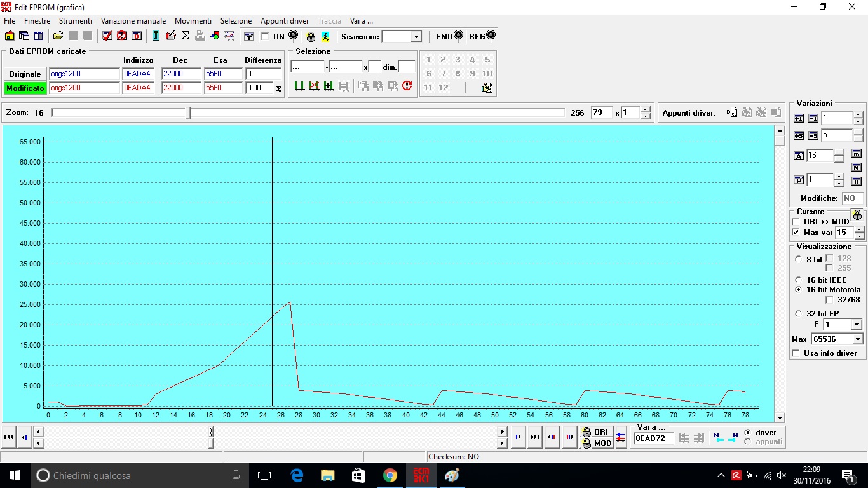The height and width of the screenshot is (488, 868).
Task: Enable the 32768 offset checkbox
Action: [829, 300]
